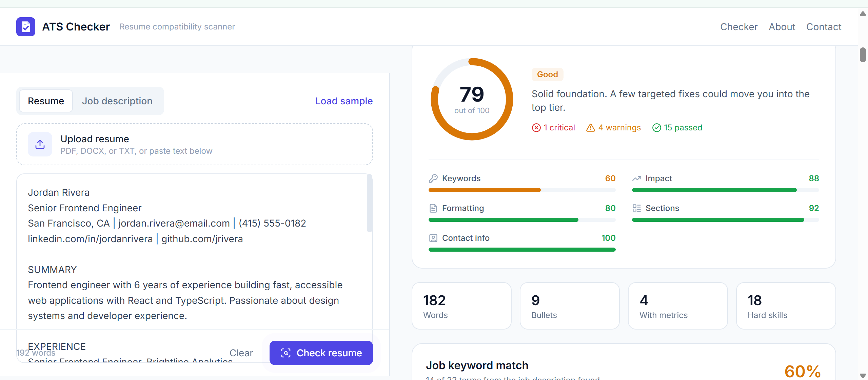Click the Sections list icon

(637, 208)
